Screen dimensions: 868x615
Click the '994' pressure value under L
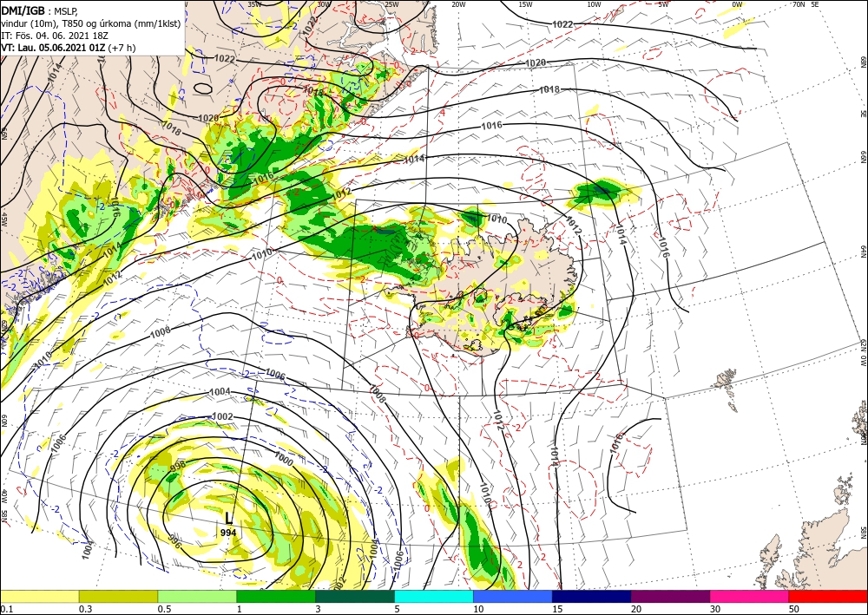click(228, 533)
